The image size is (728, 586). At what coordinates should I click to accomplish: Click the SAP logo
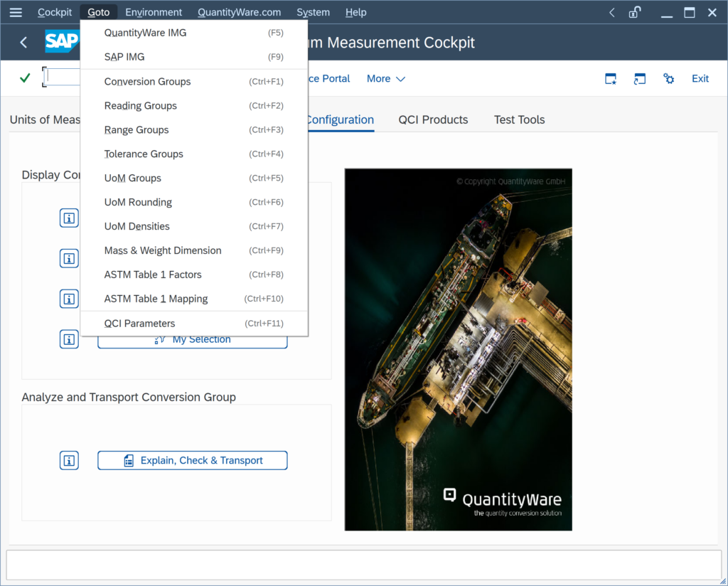tap(63, 41)
